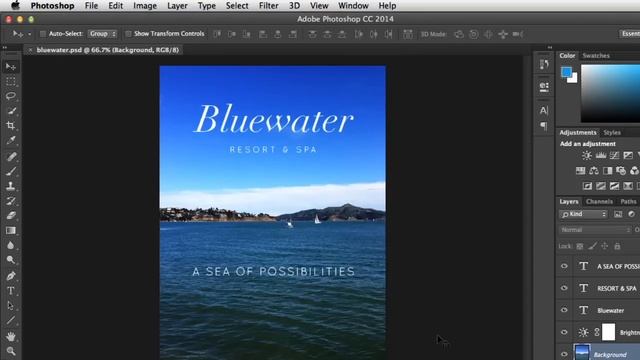Open the Image menu
The height and width of the screenshot is (360, 640).
tap(145, 6)
